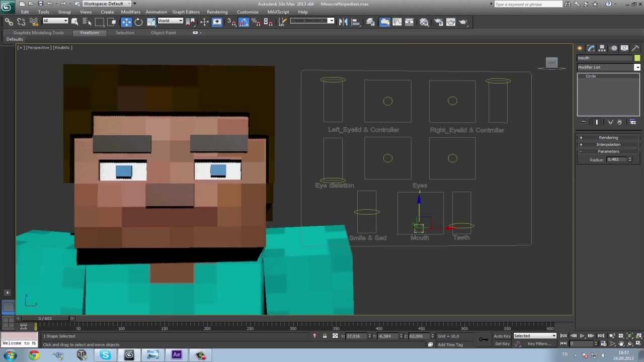Open the Animation menu
Screen dimensions: 644x362
[x=156, y=12]
